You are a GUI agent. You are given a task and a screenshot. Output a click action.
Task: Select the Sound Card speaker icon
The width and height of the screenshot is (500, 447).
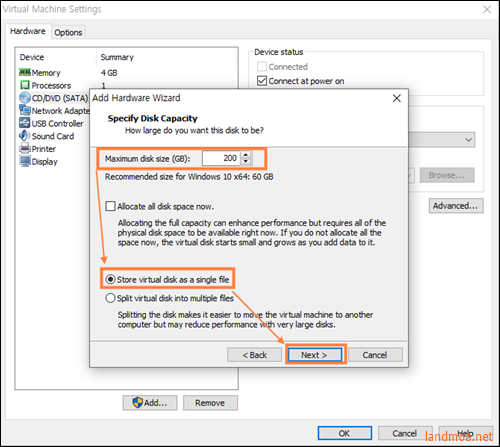tap(25, 136)
